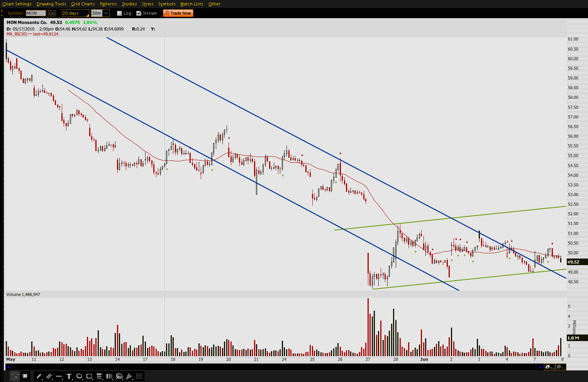Pick the text annotation tool
588x382 pixels.
pos(69,376)
